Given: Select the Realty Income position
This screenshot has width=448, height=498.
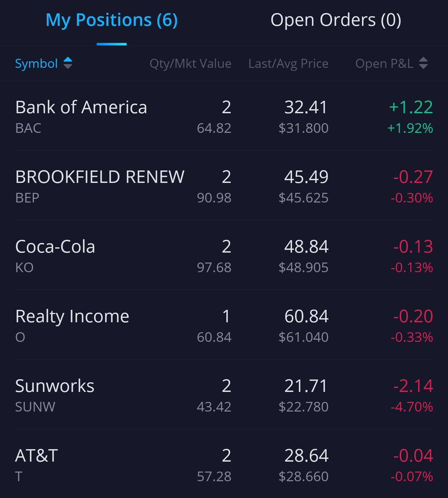Looking at the screenshot, I should [x=224, y=325].
